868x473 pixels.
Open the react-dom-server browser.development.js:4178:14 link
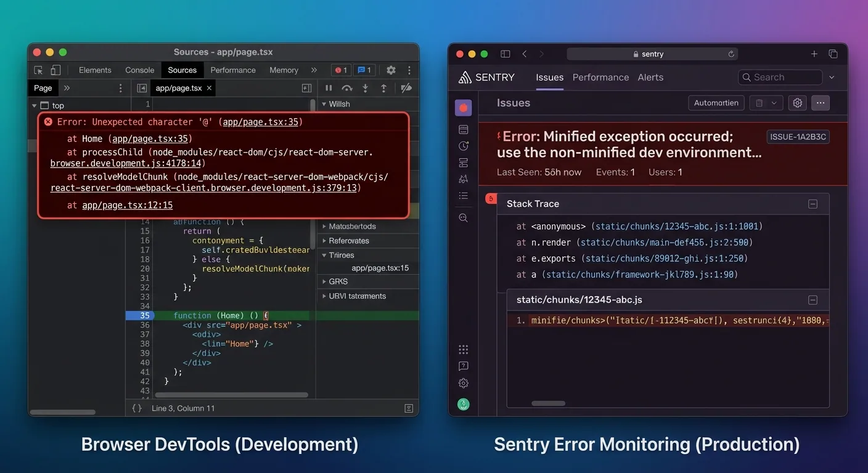[x=127, y=163]
